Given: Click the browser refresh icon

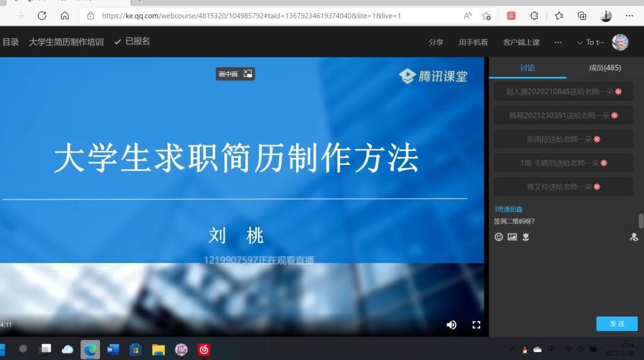Looking at the screenshot, I should coord(42,16).
